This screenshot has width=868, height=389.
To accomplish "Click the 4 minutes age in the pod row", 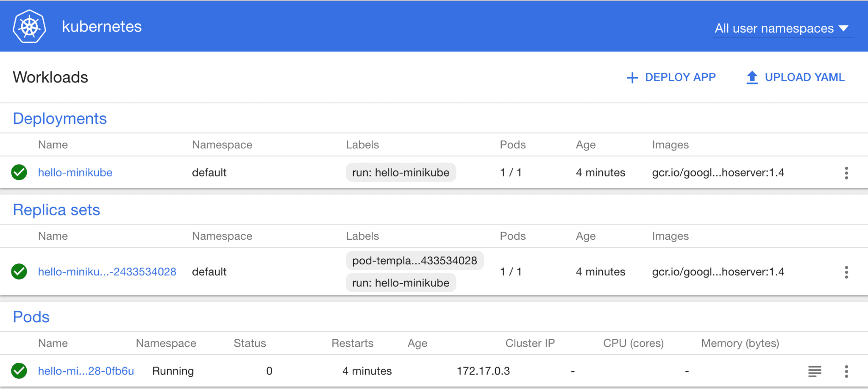I will (x=367, y=371).
